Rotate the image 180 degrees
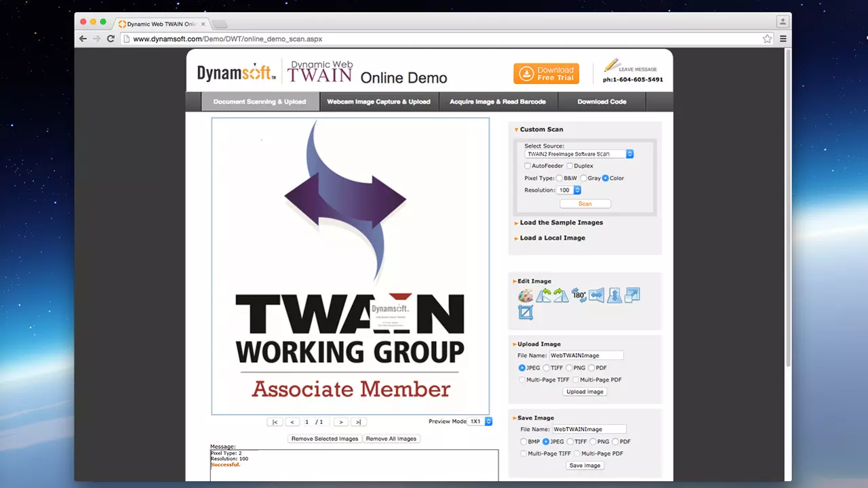This screenshot has height=488, width=868. (578, 296)
